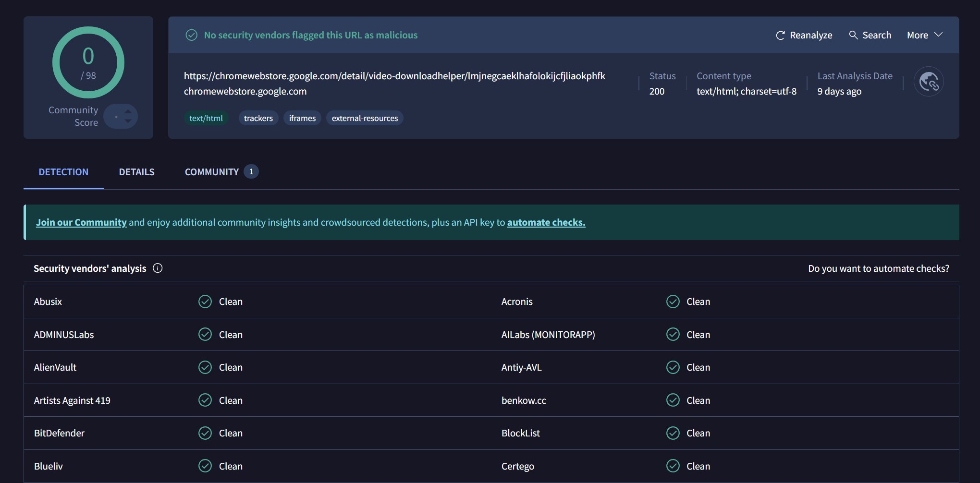Click the green checkmark icon in the banner
The width and height of the screenshot is (980, 483).
(192, 35)
